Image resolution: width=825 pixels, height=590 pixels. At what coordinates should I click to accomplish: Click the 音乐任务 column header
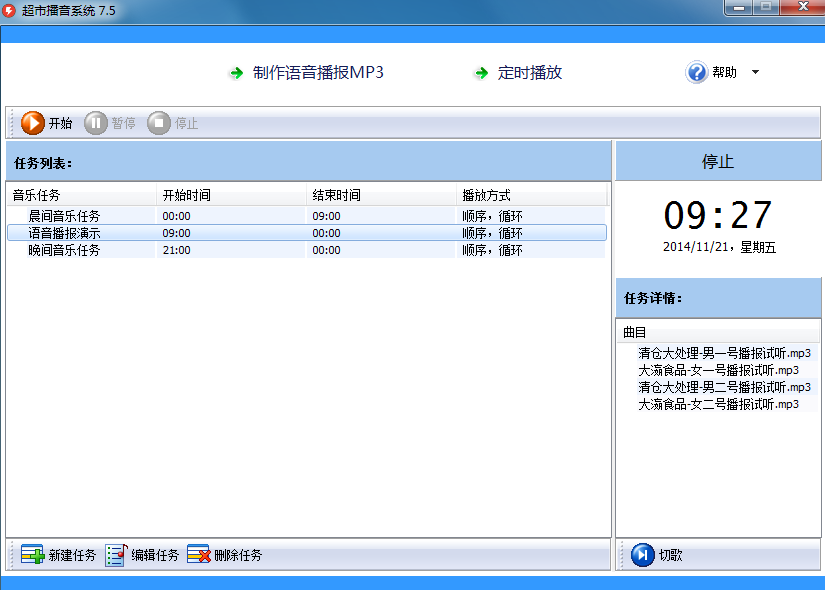click(x=82, y=195)
